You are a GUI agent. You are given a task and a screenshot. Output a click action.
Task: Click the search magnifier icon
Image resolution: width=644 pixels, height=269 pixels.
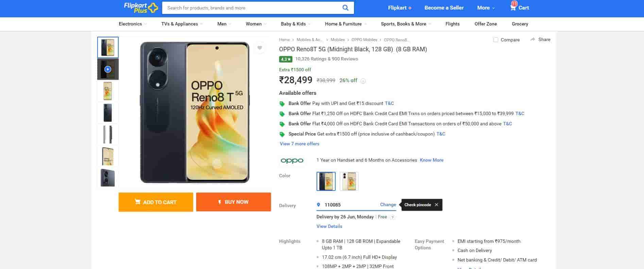(x=345, y=8)
